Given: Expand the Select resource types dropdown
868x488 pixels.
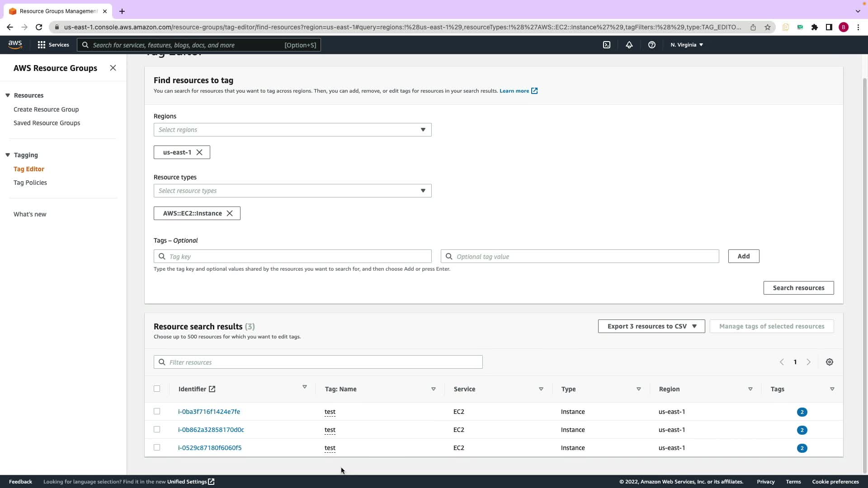Looking at the screenshot, I should 292,191.
